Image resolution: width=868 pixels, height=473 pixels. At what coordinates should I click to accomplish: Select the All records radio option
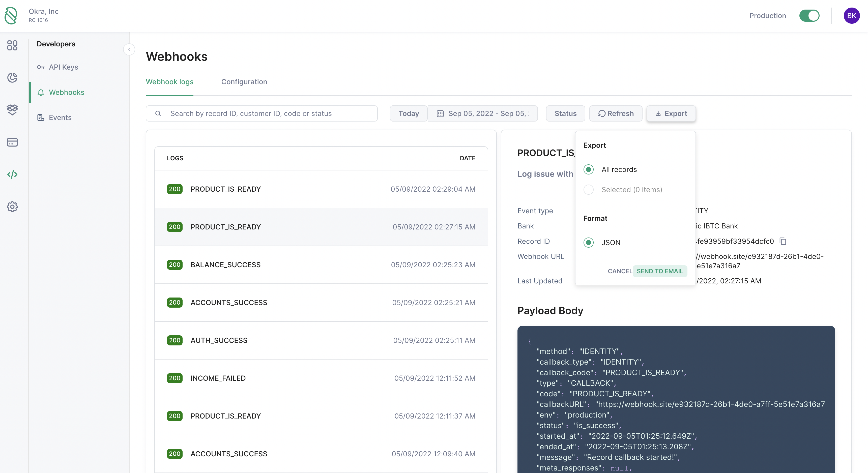click(588, 169)
